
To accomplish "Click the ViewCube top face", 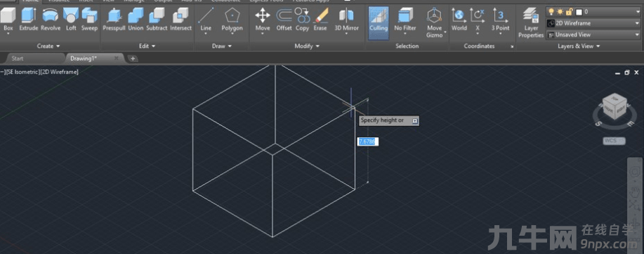I will (x=615, y=99).
